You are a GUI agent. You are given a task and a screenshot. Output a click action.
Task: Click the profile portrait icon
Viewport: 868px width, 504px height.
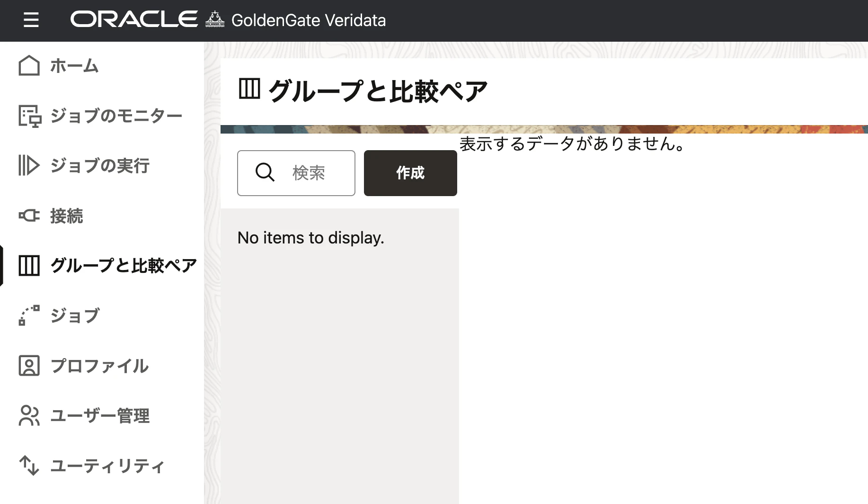coord(29,366)
